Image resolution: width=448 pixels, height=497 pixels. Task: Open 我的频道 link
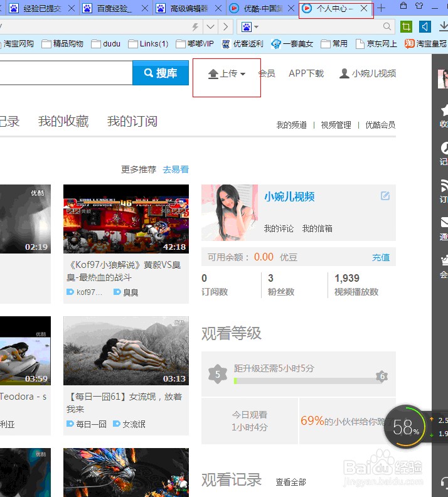(x=292, y=126)
